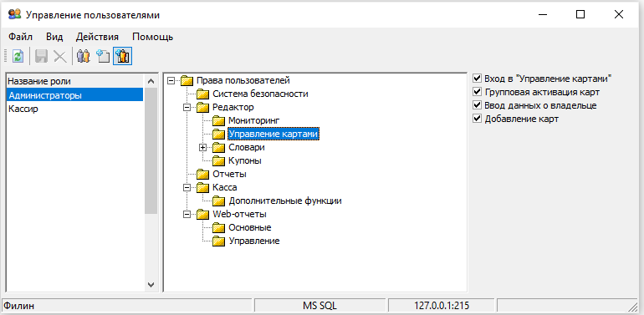
Task: Click the MS SQL status bar panel
Action: tap(320, 306)
